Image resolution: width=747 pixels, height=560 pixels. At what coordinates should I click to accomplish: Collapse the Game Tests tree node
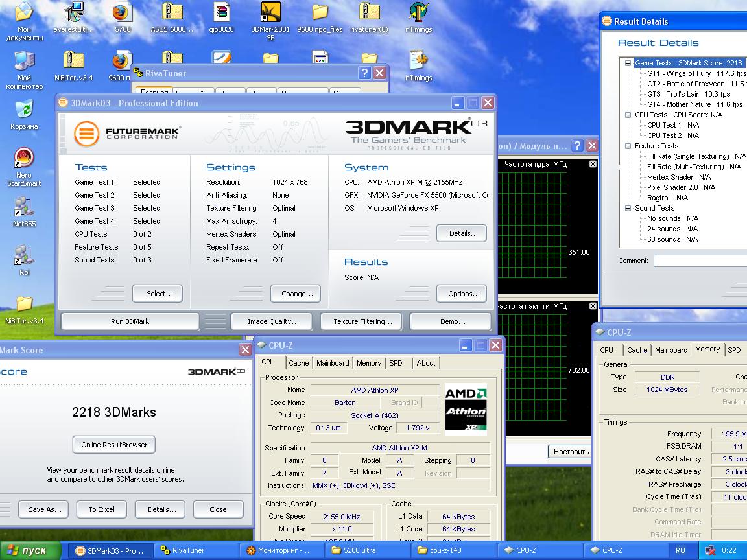[628, 63]
